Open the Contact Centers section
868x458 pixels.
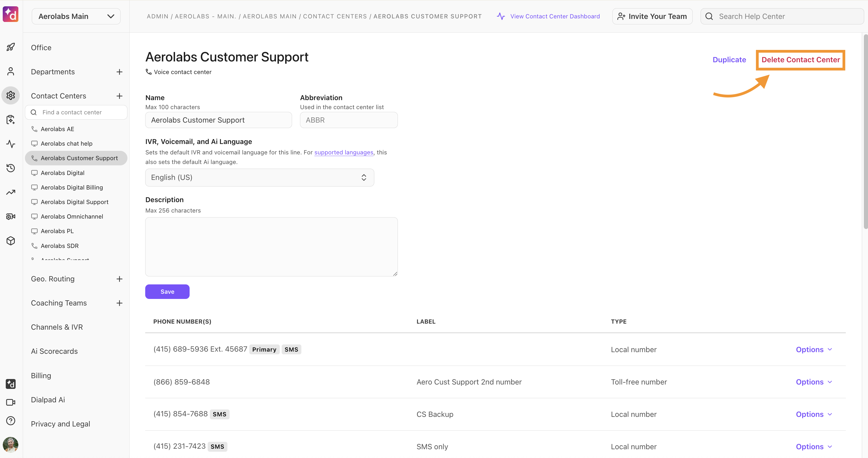(59, 96)
